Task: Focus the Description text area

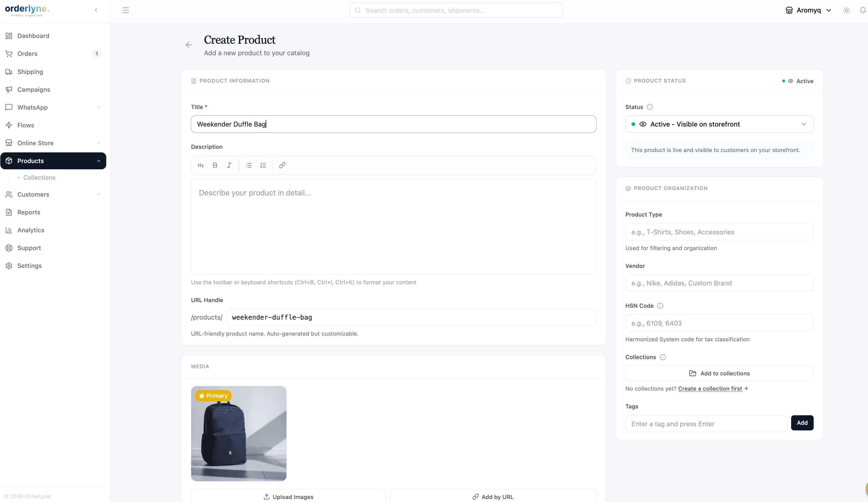Action: tap(393, 227)
